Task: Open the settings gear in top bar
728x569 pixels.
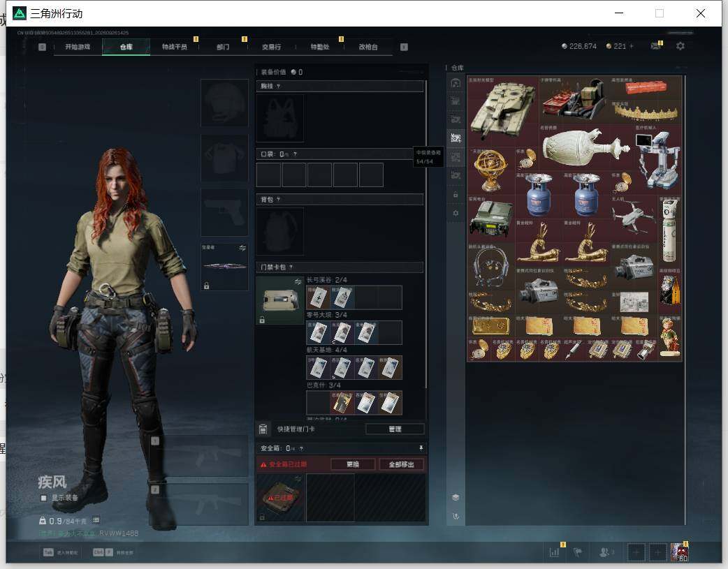Action: (x=680, y=46)
